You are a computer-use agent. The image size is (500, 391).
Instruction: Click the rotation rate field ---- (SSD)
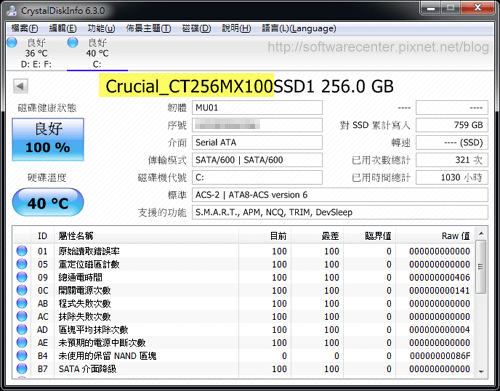pyautogui.click(x=452, y=143)
